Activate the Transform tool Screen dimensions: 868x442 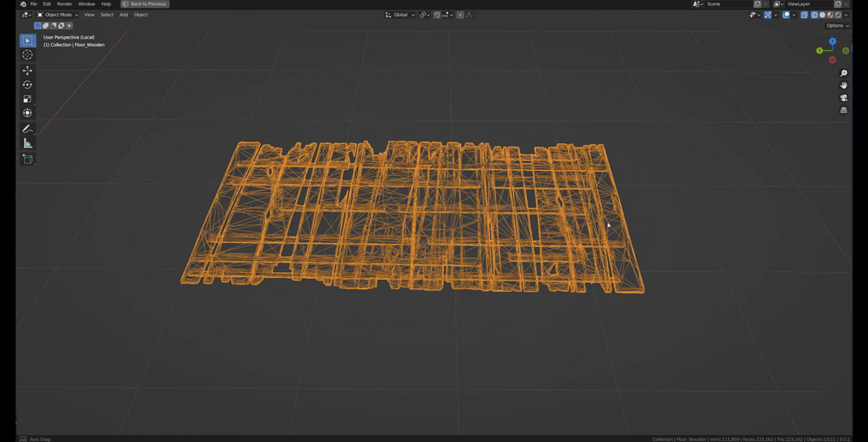(x=27, y=113)
